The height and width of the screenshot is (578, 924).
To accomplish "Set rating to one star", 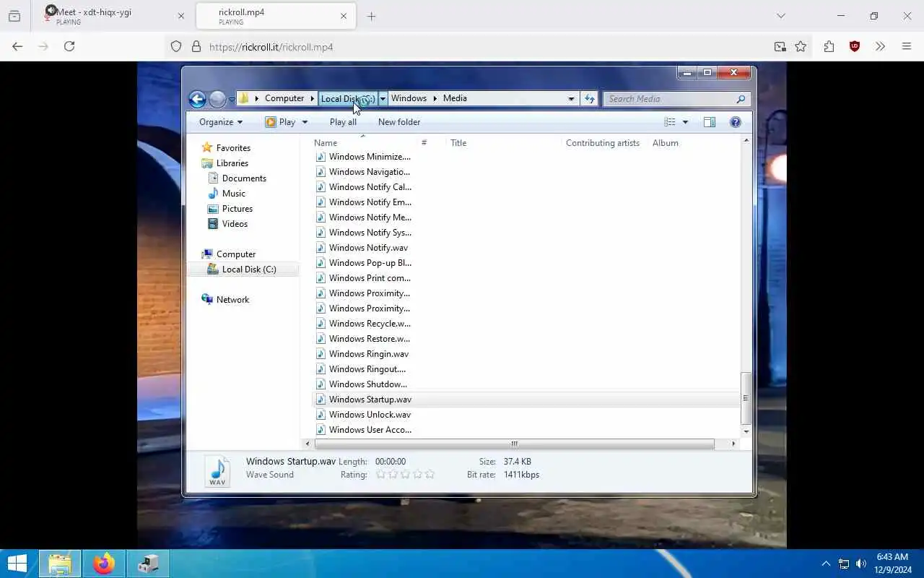I will (x=381, y=475).
